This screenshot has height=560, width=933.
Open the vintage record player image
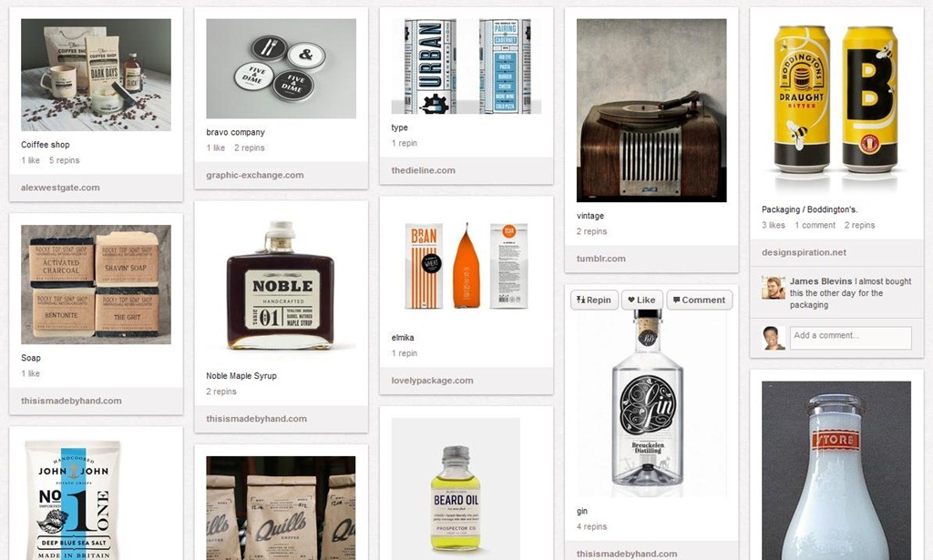pos(651,110)
